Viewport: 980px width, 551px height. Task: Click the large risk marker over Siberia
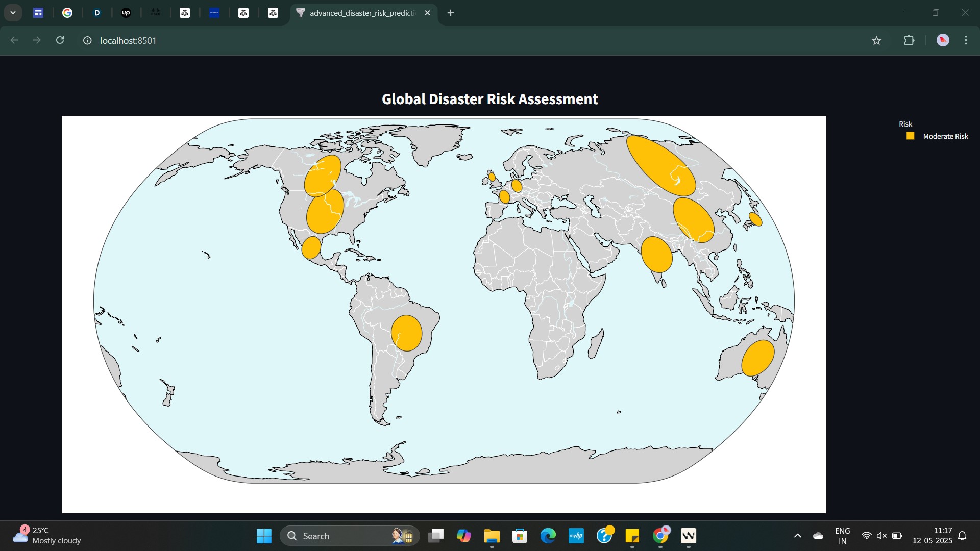click(660, 165)
